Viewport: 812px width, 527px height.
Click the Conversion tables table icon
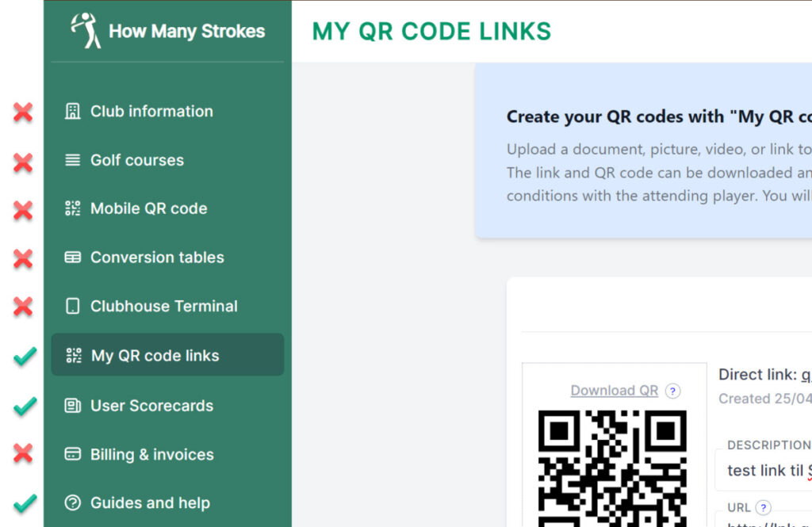(x=72, y=258)
